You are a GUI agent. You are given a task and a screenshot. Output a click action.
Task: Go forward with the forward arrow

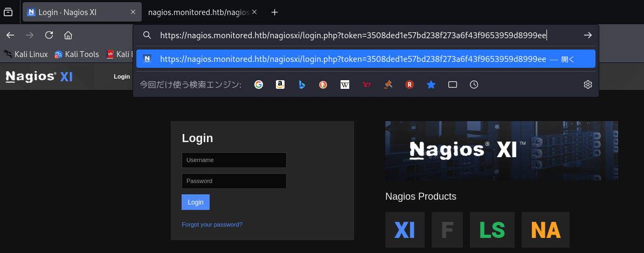[x=30, y=36]
